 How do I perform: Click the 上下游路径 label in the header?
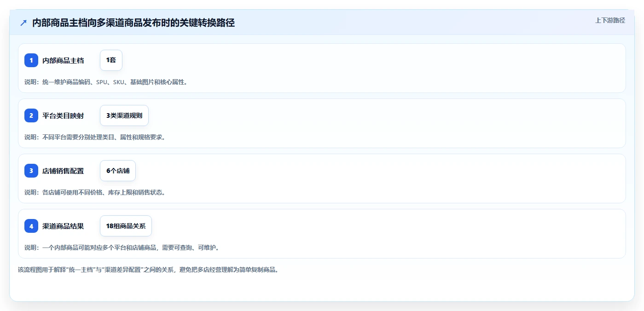[610, 20]
